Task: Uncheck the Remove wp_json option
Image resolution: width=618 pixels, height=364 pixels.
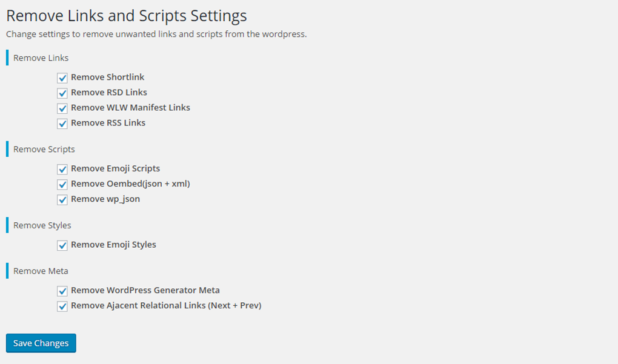Action: (62, 199)
